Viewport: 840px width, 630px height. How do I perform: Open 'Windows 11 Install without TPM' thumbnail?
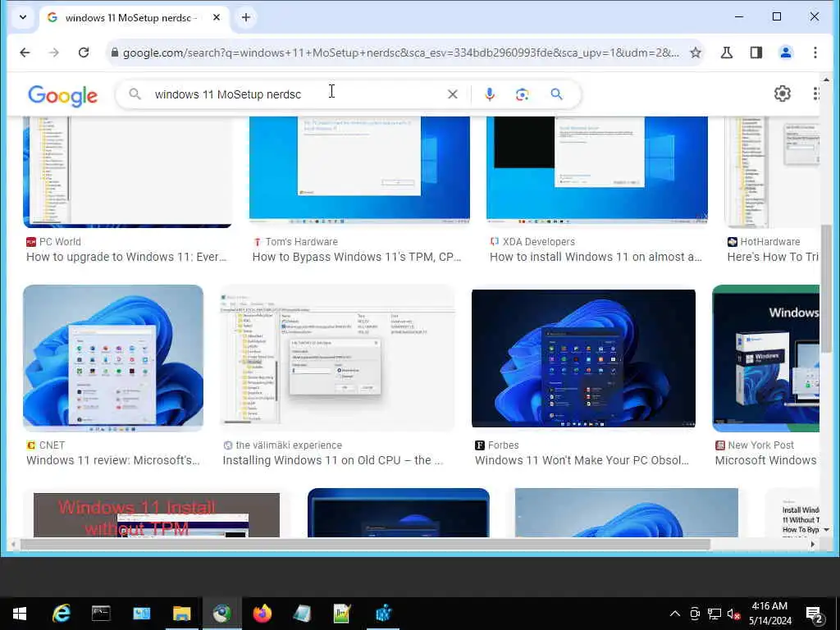click(x=157, y=515)
